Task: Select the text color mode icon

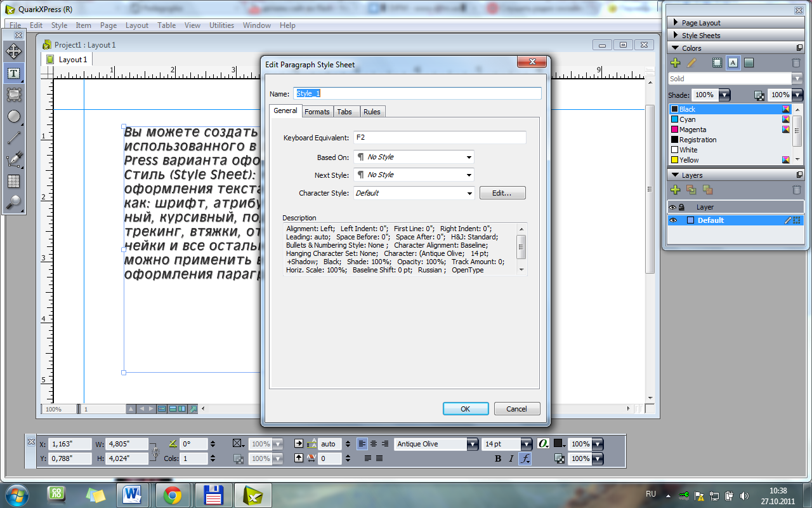Action: click(733, 63)
